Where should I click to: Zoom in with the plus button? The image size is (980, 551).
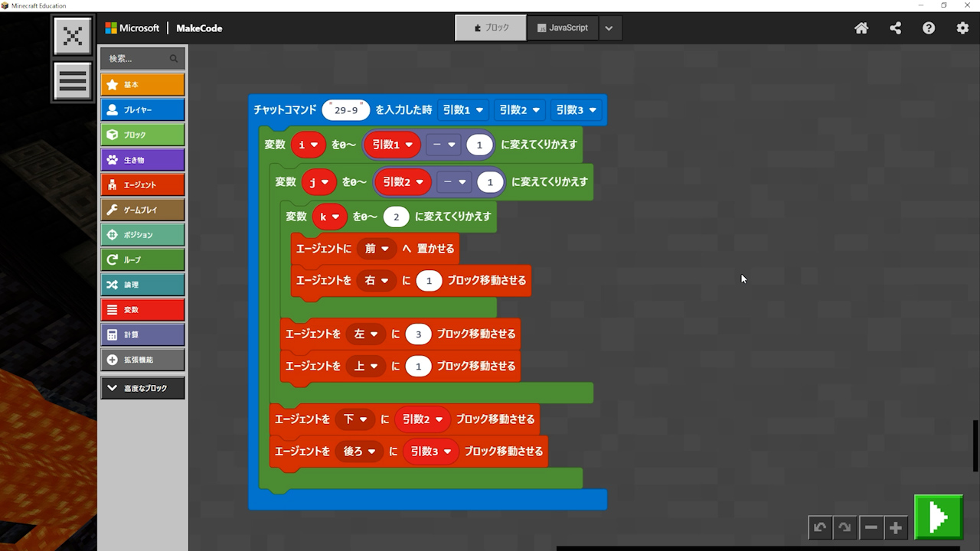coord(896,527)
